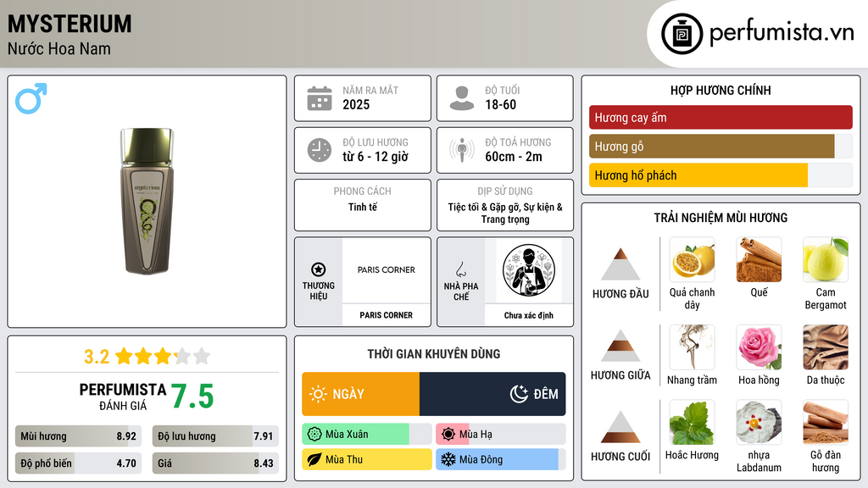This screenshot has width=868, height=488.
Task: Click the PARIS CORNER brand logo
Action: click(386, 270)
